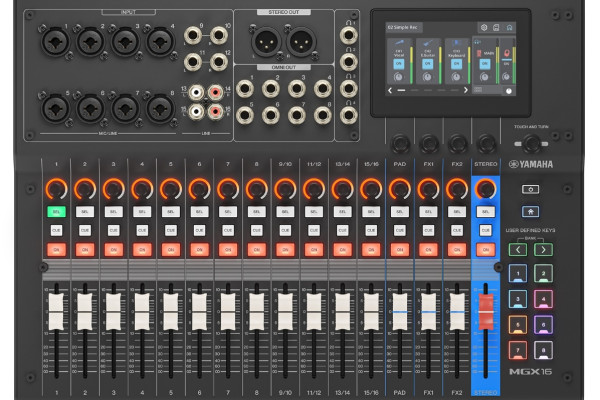Tap the right page arrow on touchscreen

pos(466,90)
